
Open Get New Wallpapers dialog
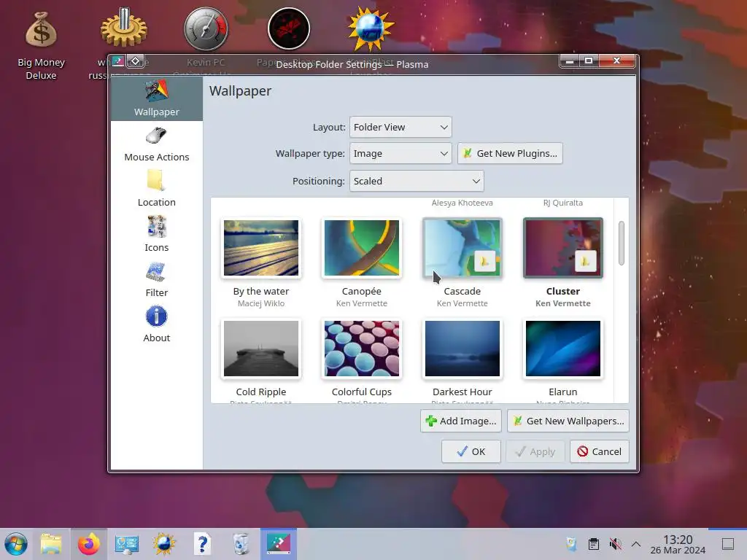pyautogui.click(x=568, y=421)
